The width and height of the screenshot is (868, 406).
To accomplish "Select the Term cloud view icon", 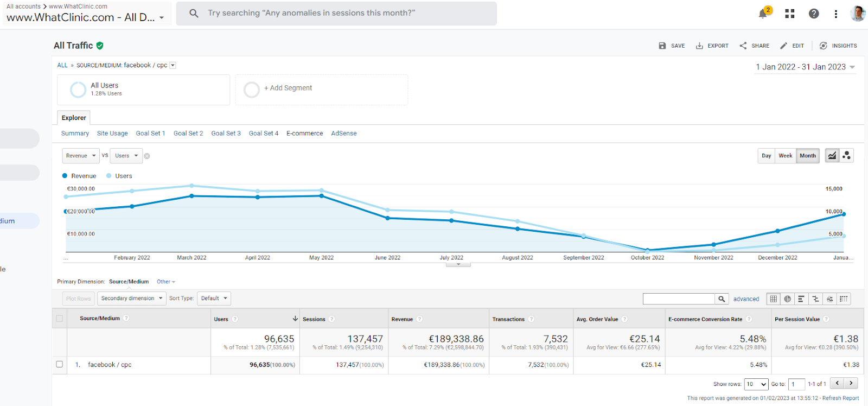I will tap(829, 299).
